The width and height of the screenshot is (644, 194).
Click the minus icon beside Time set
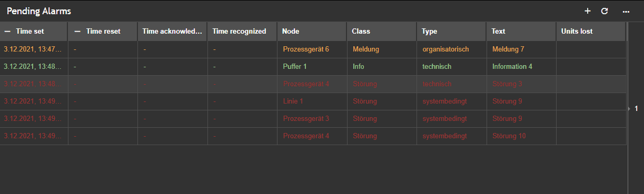click(x=7, y=32)
